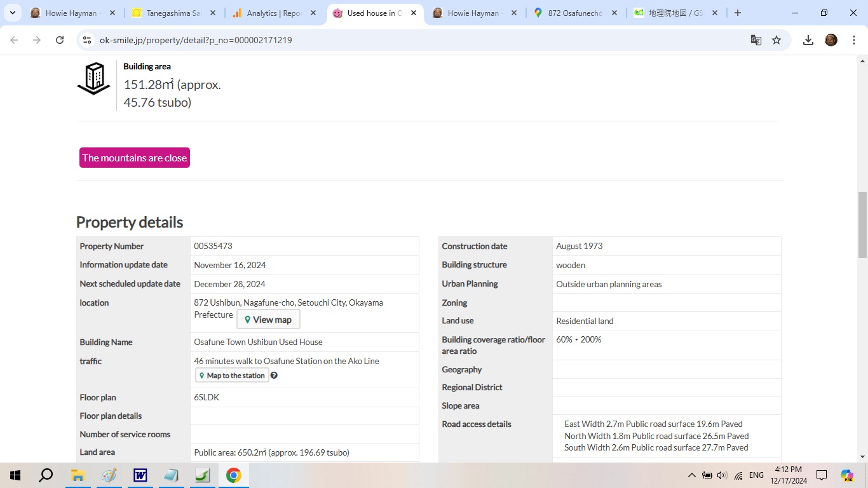This screenshot has width=868, height=488.
Task: Click the page vertical scrollbar thumb
Action: 862,224
